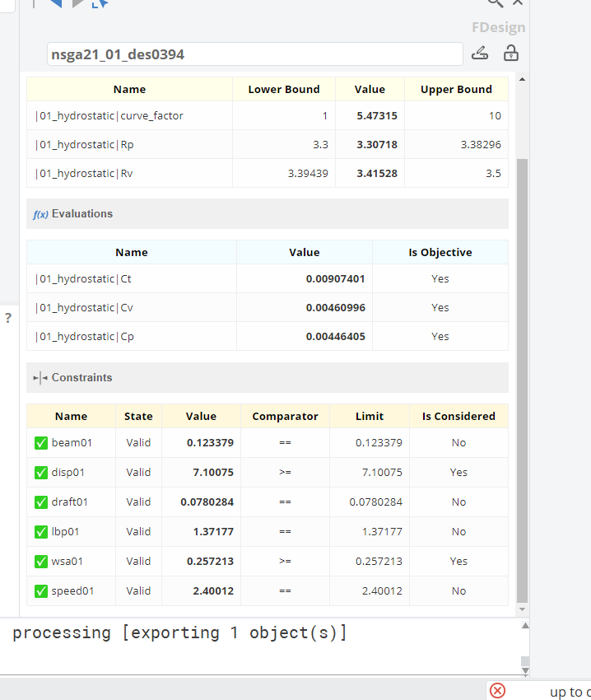
Task: Select the curve_factor variable row name
Action: click(x=109, y=115)
